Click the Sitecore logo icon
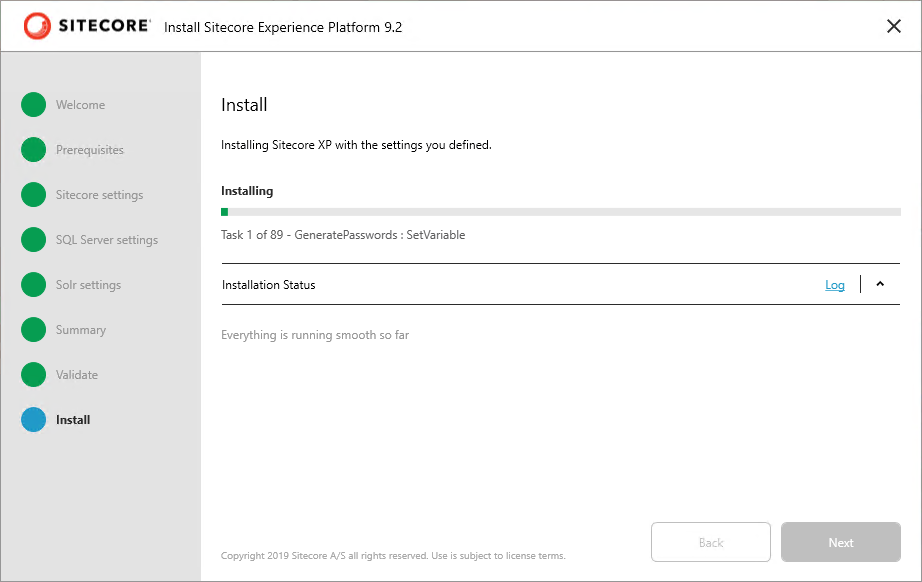The height and width of the screenshot is (582, 922). (37, 26)
